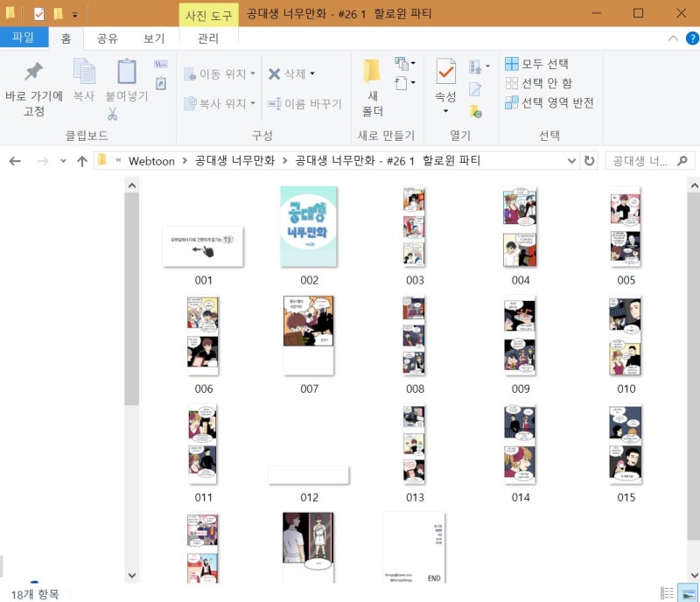Pin folder using 바로 가기에 고정 icon
Screen dimensions: 700x602
(33, 72)
